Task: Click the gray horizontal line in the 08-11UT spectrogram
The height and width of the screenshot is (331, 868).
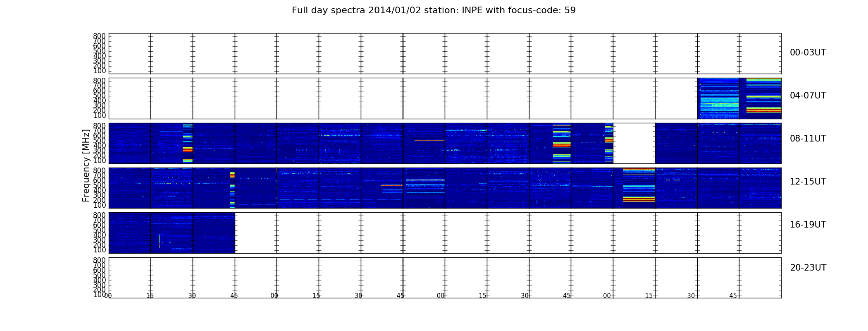Action: 429,140
